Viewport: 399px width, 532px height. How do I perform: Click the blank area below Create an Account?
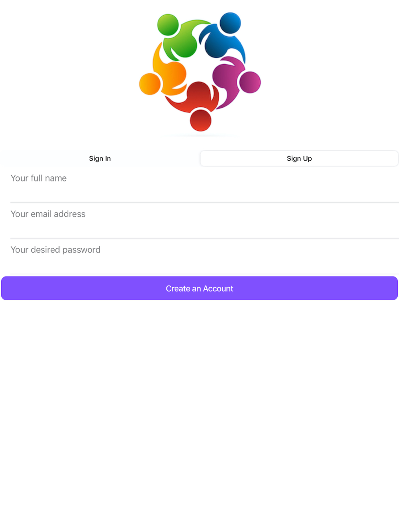pos(199,415)
